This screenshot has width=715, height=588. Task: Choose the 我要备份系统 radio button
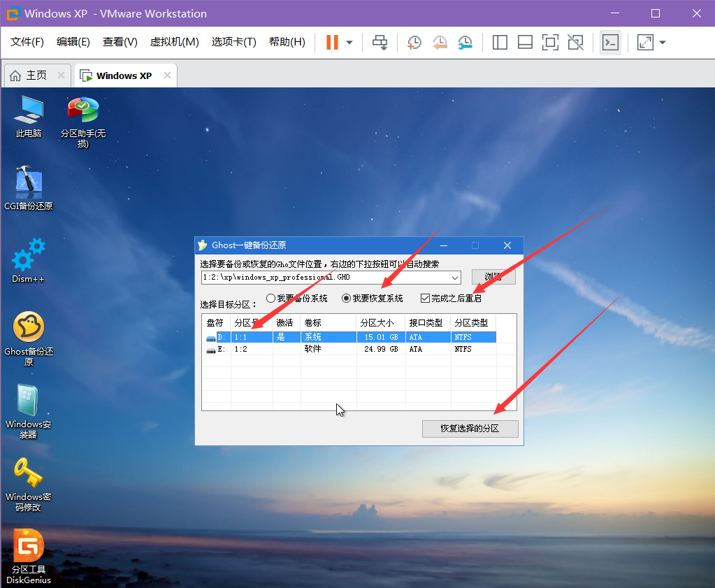[x=271, y=299]
